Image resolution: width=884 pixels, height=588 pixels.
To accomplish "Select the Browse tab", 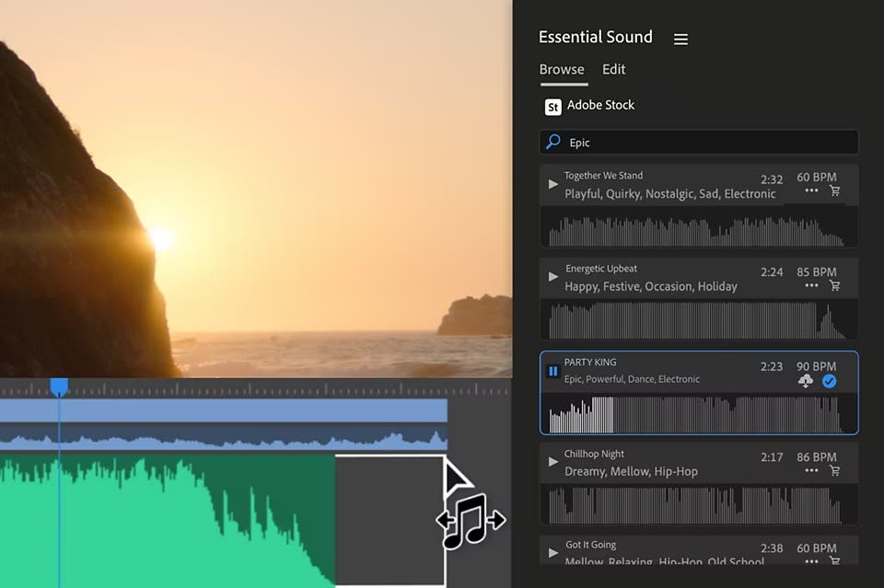I will pyautogui.click(x=562, y=69).
